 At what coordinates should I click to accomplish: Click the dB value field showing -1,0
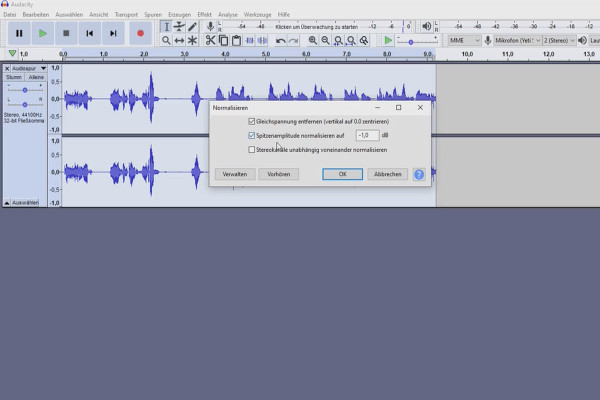[x=367, y=135]
